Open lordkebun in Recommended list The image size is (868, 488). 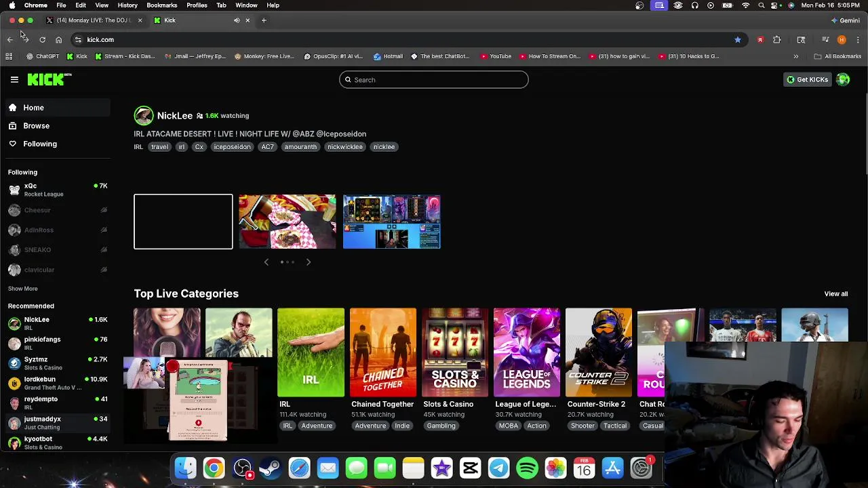[56, 383]
